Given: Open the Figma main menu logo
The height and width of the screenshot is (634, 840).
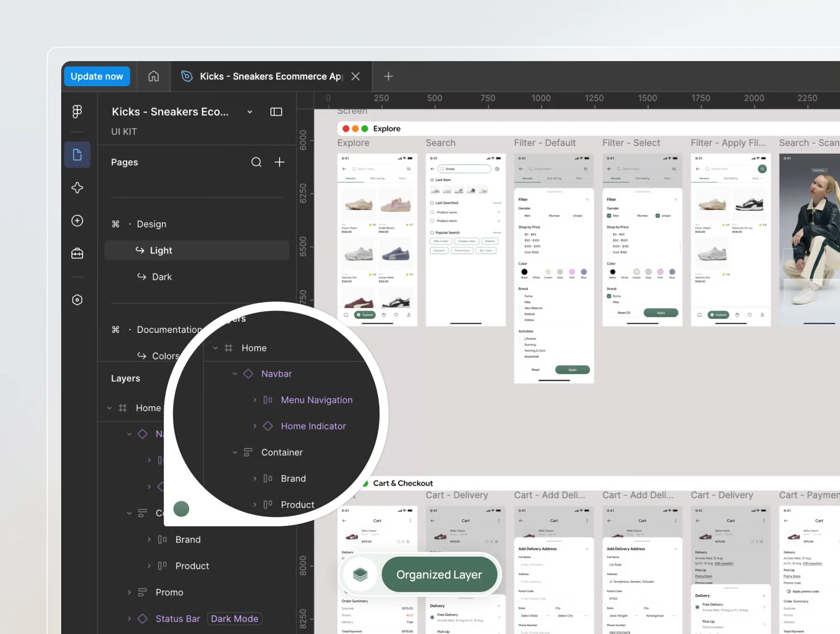Looking at the screenshot, I should click(77, 112).
